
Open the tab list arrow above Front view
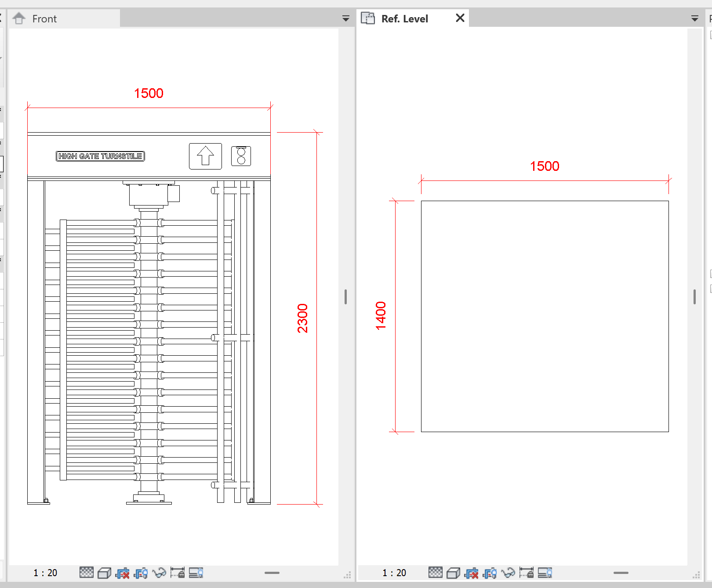pyautogui.click(x=346, y=18)
